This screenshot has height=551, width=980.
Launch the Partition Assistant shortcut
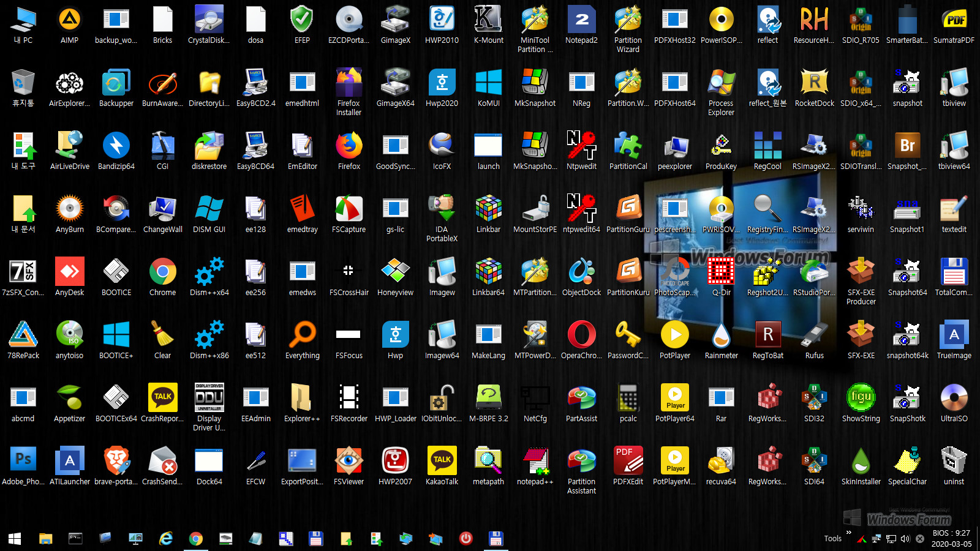tap(581, 471)
